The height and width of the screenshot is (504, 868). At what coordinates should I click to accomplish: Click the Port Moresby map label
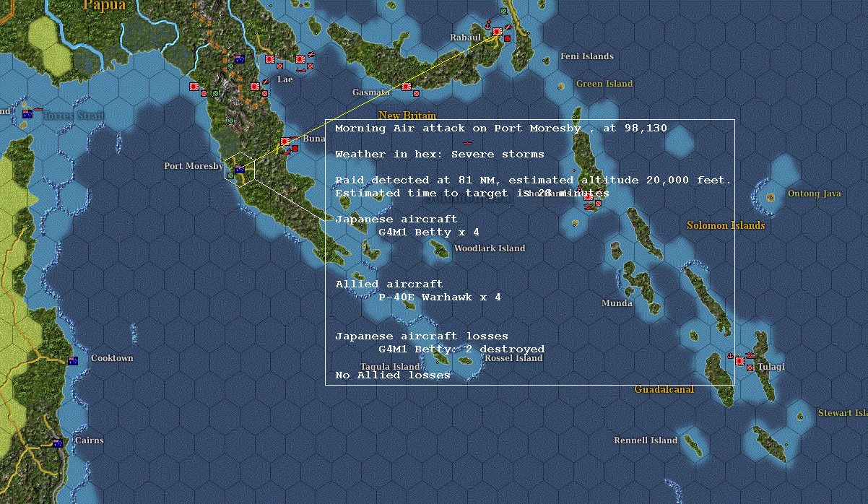tap(194, 166)
